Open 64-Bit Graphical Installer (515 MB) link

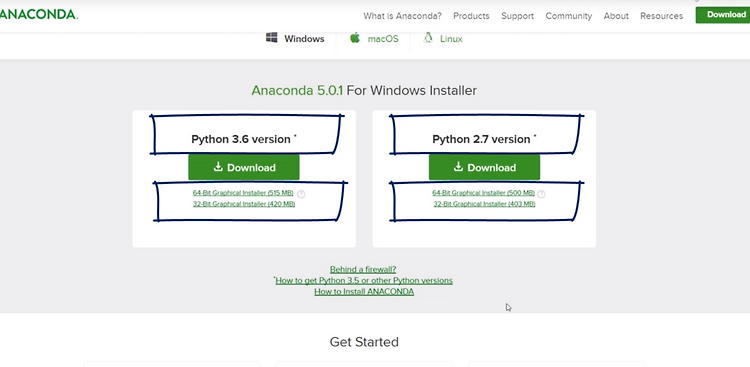(243, 193)
